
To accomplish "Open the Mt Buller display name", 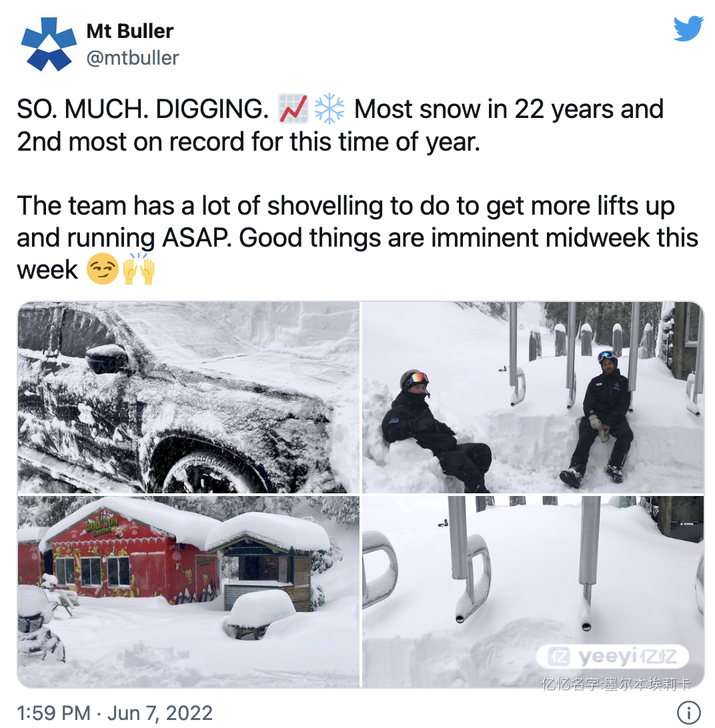I will 129,31.
